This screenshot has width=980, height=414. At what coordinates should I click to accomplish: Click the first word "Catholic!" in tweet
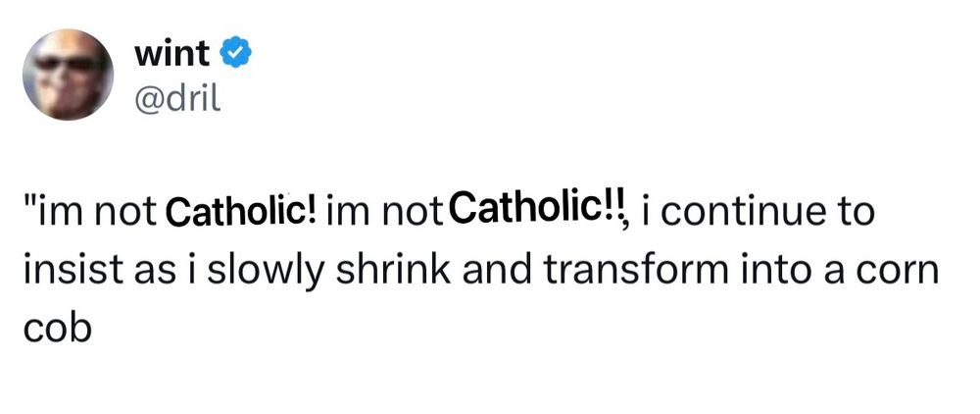point(241,212)
